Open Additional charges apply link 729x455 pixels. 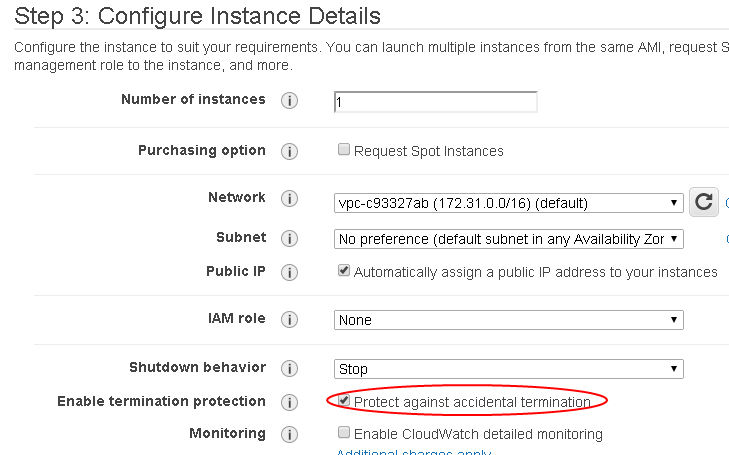(413, 451)
